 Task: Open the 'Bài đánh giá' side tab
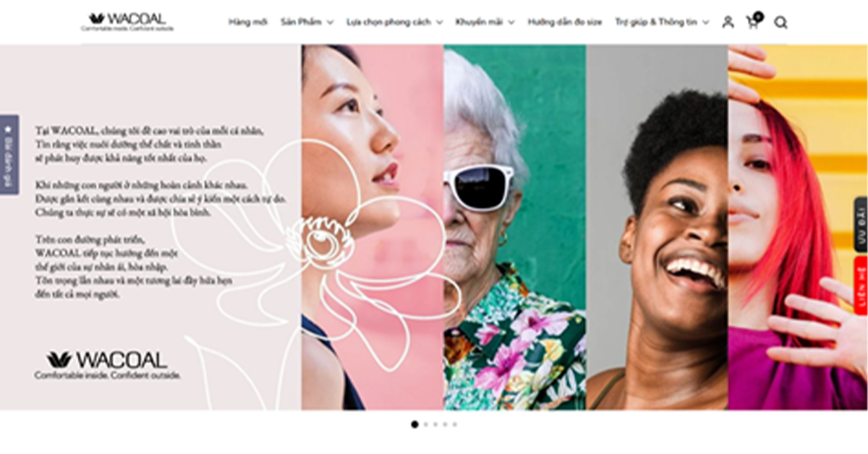pos(8,155)
